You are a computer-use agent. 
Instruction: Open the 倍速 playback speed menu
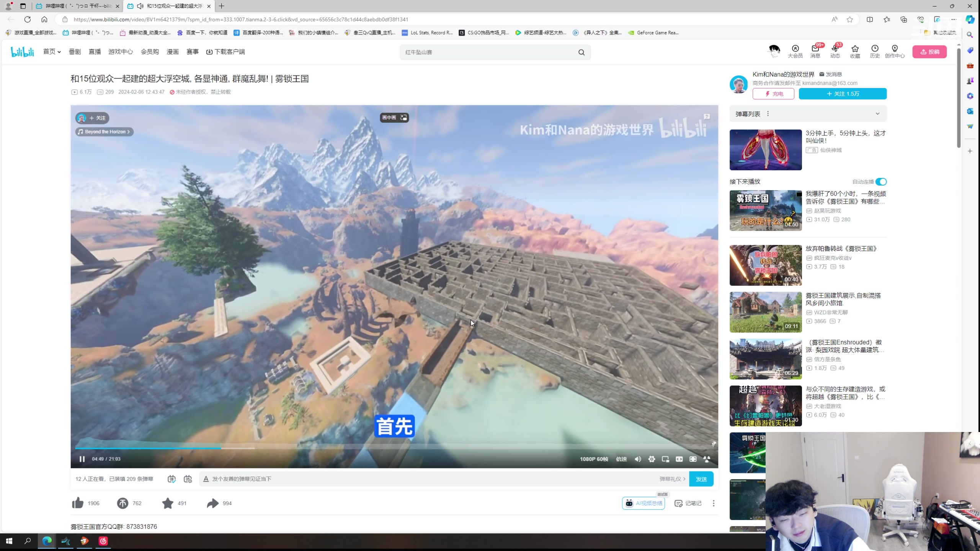pyautogui.click(x=621, y=459)
